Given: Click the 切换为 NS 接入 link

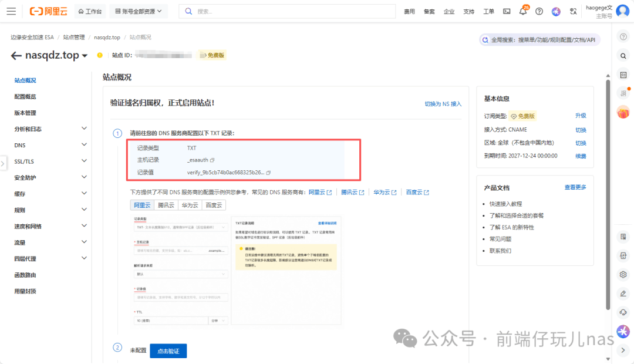Looking at the screenshot, I should (x=443, y=104).
